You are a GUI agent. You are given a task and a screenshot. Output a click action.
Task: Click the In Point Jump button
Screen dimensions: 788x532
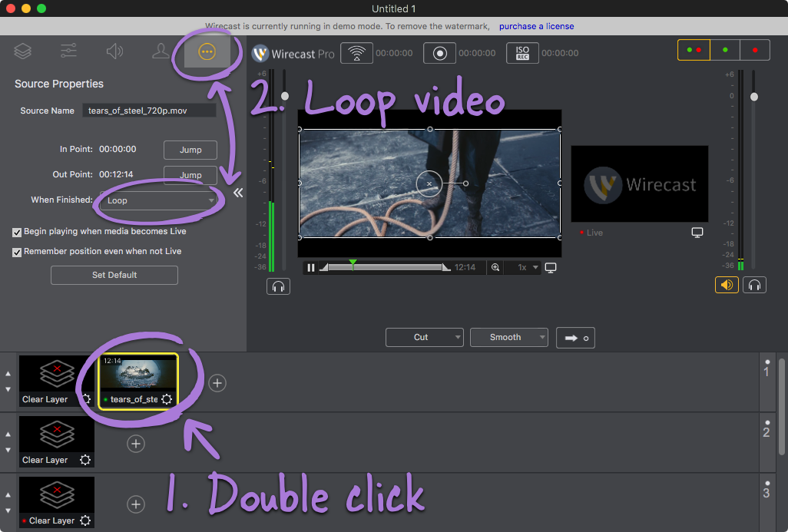click(x=190, y=150)
